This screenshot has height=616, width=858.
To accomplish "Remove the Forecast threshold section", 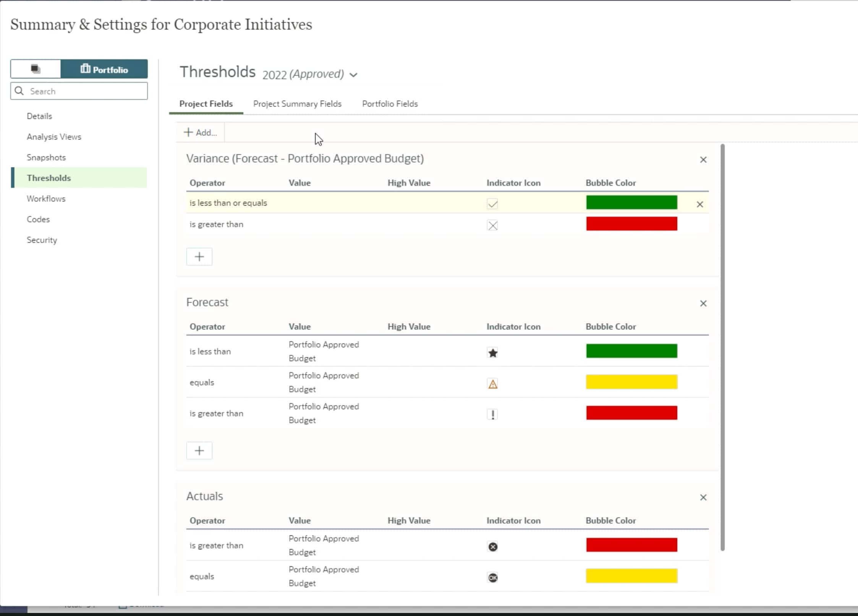I will click(x=703, y=303).
